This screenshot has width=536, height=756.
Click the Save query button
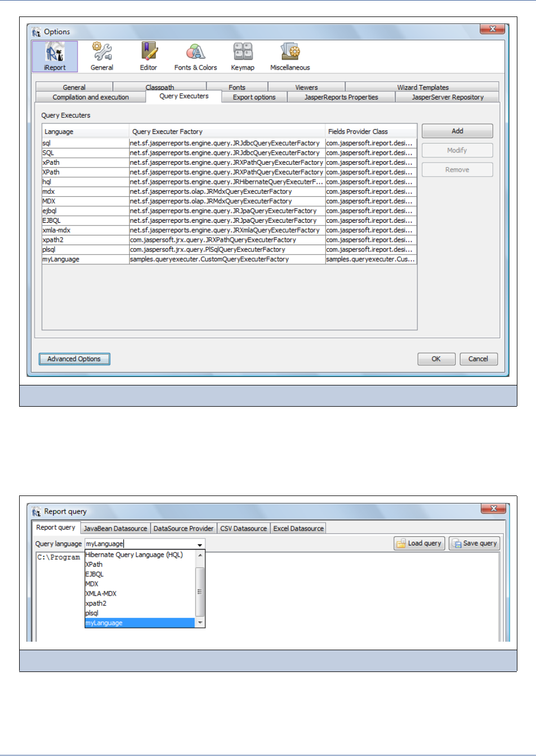[474, 543]
